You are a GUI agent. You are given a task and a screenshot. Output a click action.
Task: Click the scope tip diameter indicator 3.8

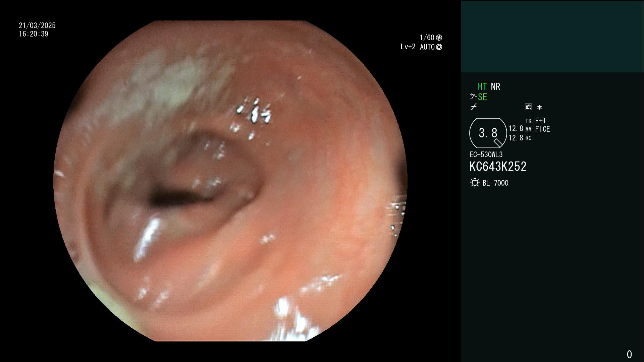tap(488, 133)
